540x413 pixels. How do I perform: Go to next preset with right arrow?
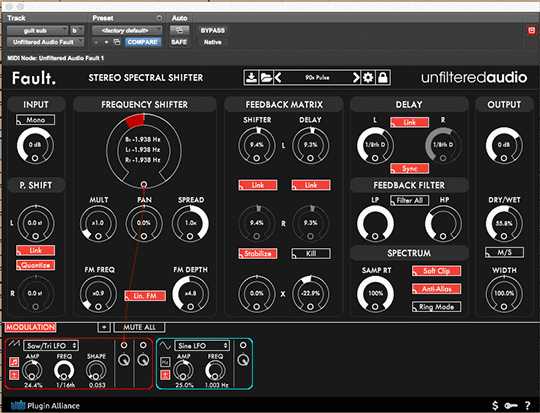click(x=356, y=78)
